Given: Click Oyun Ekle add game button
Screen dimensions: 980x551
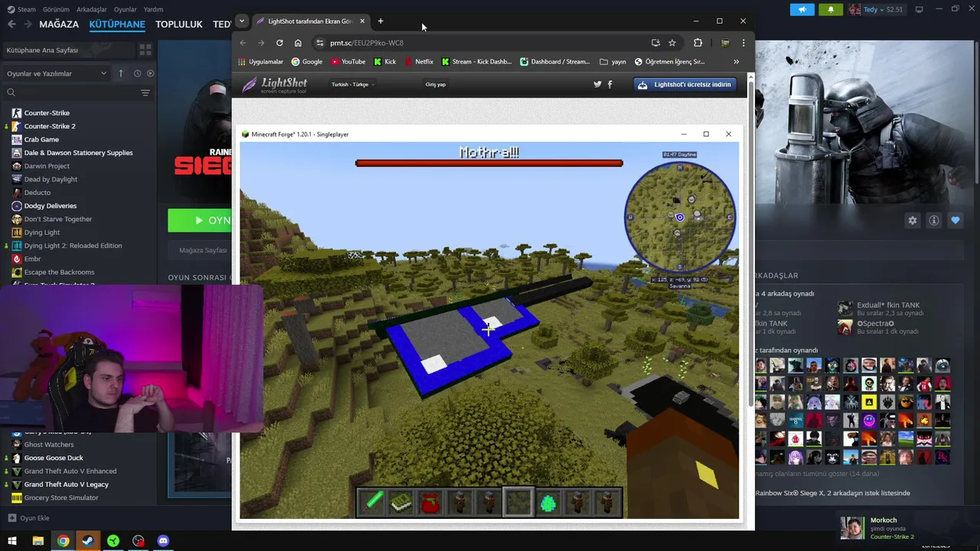Looking at the screenshot, I should [28, 518].
